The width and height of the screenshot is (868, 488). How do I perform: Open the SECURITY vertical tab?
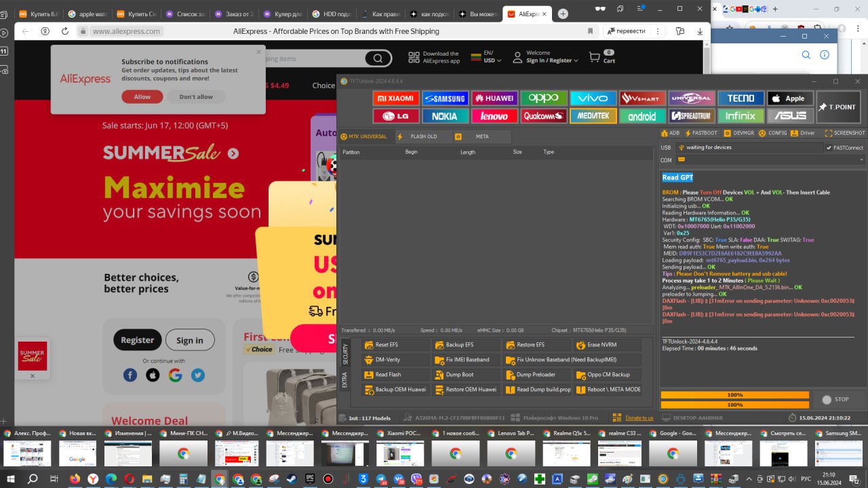coord(344,353)
